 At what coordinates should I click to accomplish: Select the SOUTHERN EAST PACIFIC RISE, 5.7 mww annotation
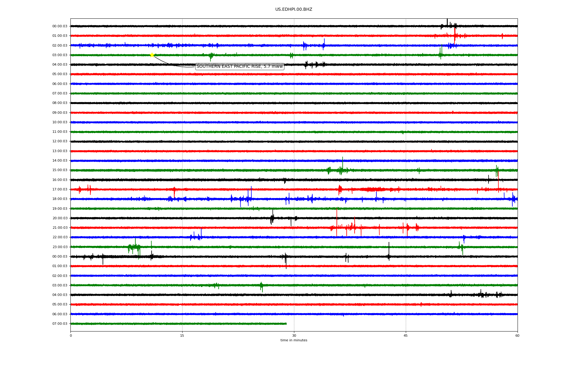(240, 67)
